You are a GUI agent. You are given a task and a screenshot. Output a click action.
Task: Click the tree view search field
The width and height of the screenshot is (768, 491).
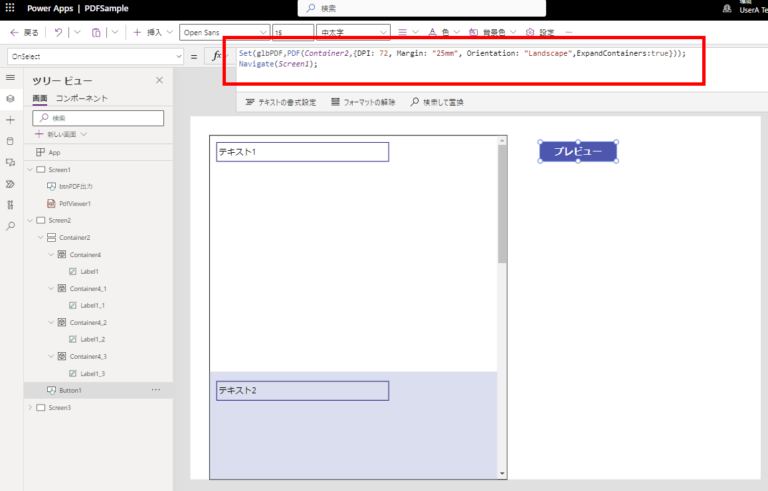[x=98, y=118]
